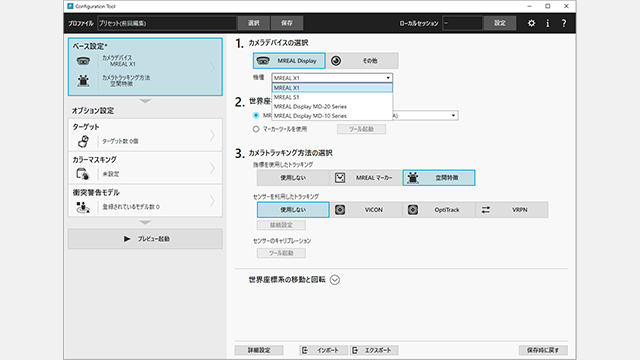Select the MREAL world coordinate radio button
Screen dimensions: 640x360
[x=256, y=116]
